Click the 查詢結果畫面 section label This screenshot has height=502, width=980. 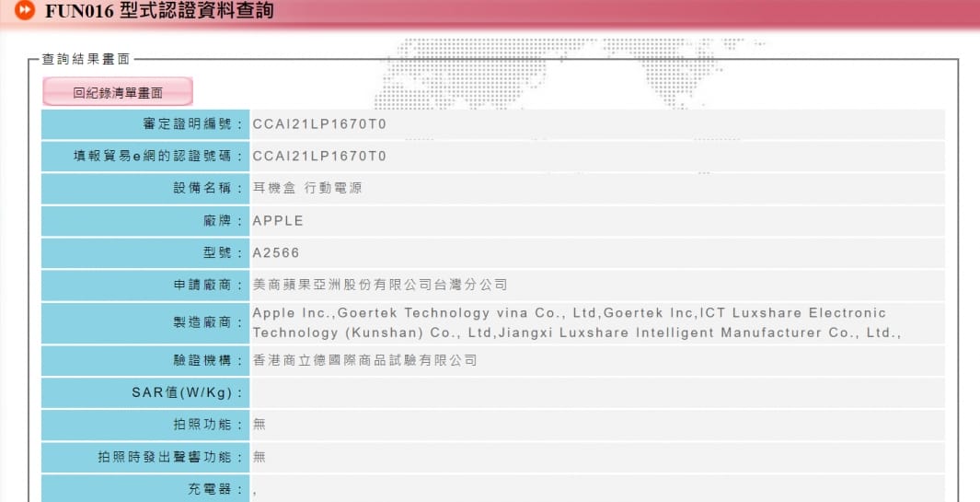click(86, 59)
